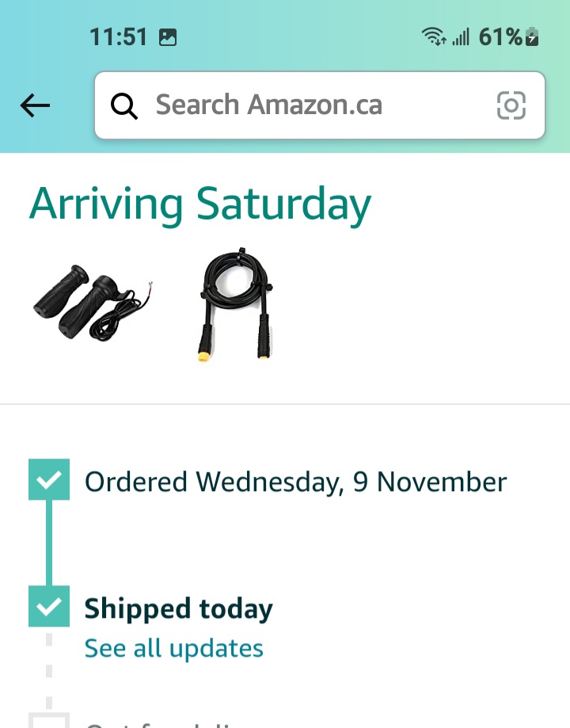Tap the back arrow
The image size is (570, 728).
35,105
